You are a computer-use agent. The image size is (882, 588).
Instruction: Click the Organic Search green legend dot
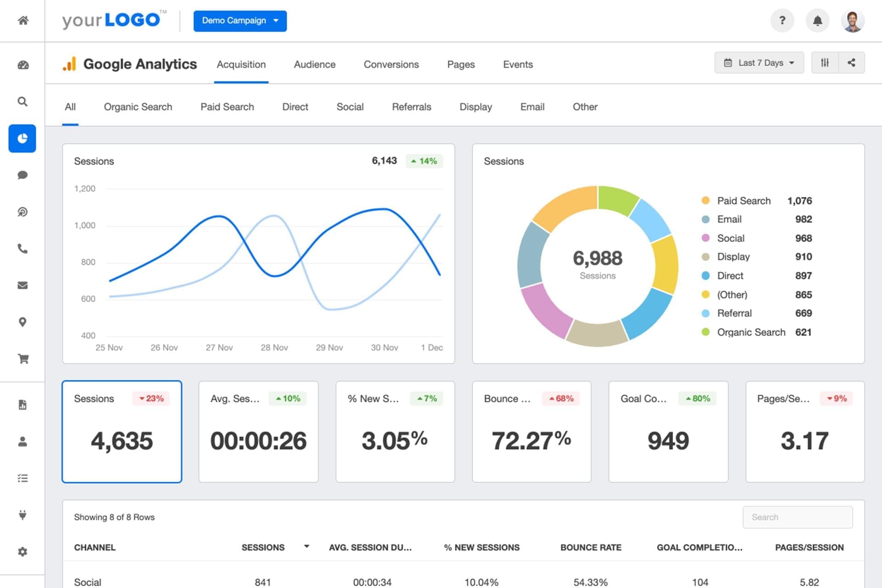click(x=706, y=332)
